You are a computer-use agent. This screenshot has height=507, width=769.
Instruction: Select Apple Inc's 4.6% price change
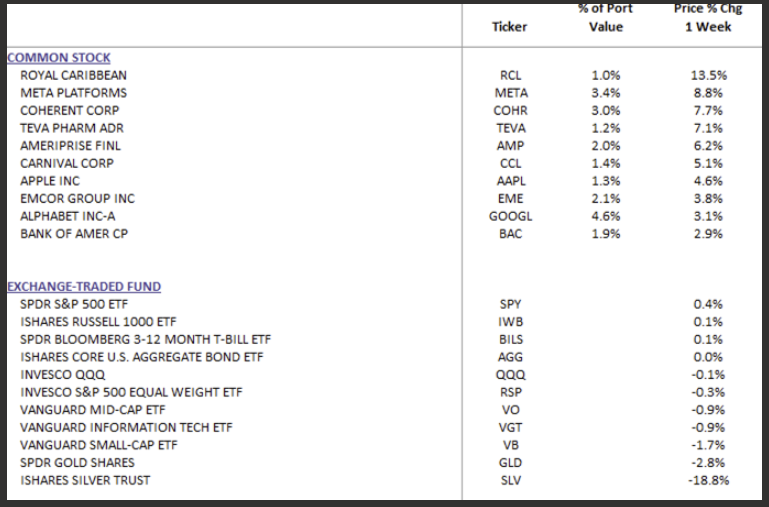point(708,181)
